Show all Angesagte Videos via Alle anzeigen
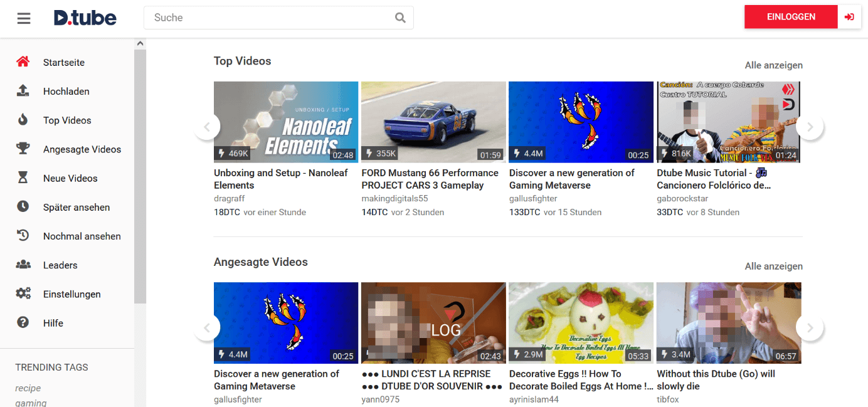The width and height of the screenshot is (868, 407). (x=773, y=266)
